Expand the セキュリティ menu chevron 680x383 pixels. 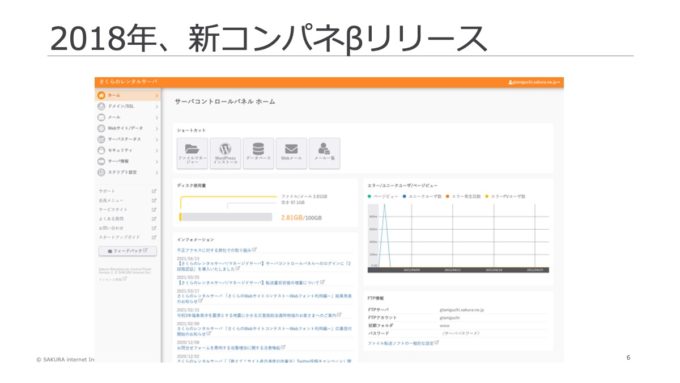click(x=157, y=151)
